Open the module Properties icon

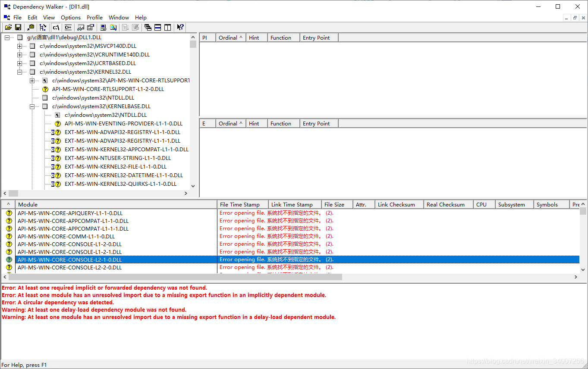pyautogui.click(x=91, y=27)
